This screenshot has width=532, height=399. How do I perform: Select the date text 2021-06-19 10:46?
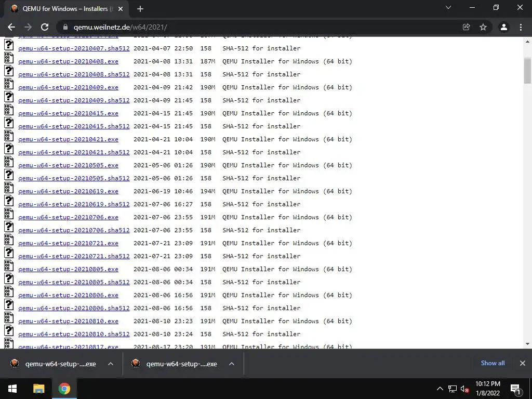pos(163,191)
